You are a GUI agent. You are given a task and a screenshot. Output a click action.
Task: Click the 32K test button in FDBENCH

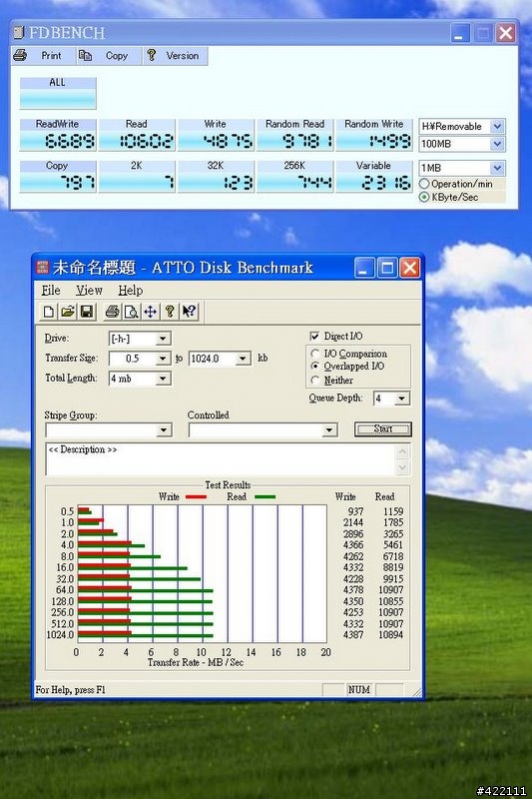pyautogui.click(x=216, y=177)
